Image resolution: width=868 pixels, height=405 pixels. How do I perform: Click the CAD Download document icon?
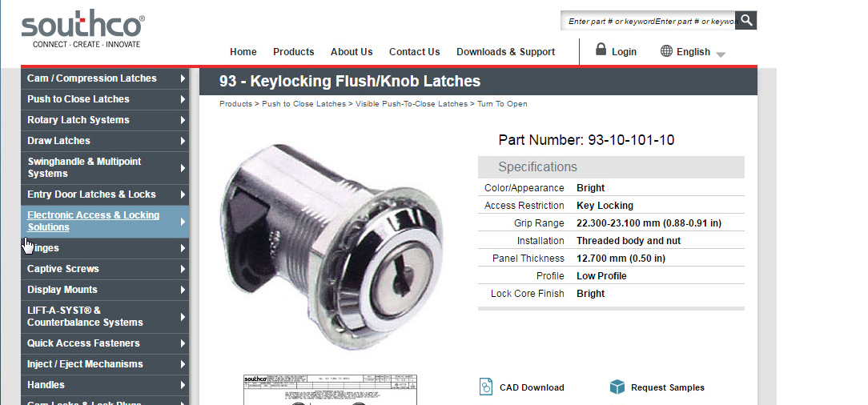[485, 386]
